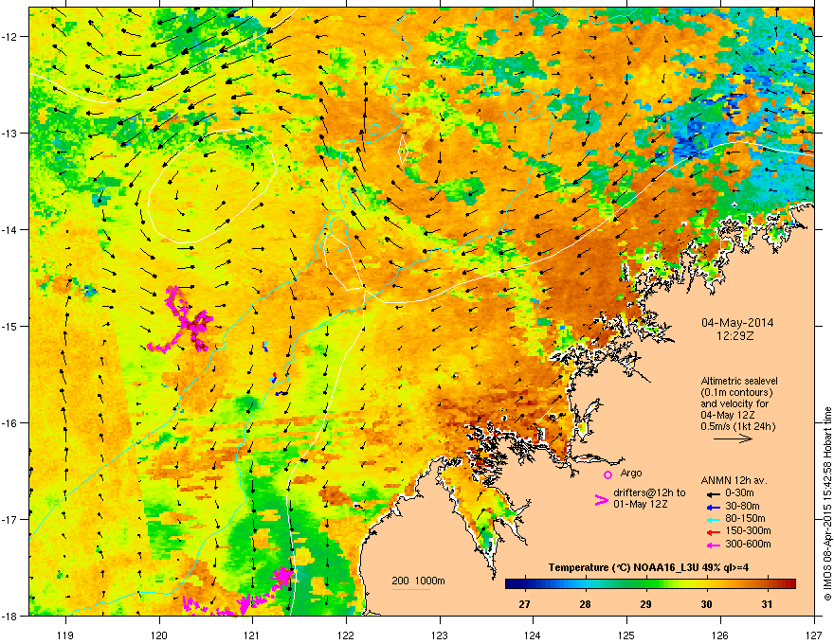The image size is (834, 644).
Task: Click the 'Altimetric sealevel' legend text
Action: (x=739, y=381)
